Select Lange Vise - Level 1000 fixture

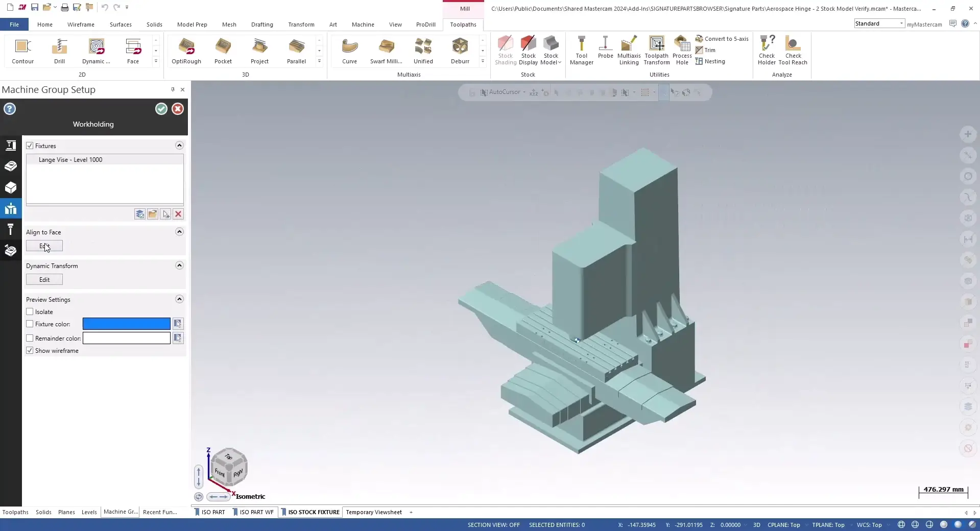[x=70, y=160]
